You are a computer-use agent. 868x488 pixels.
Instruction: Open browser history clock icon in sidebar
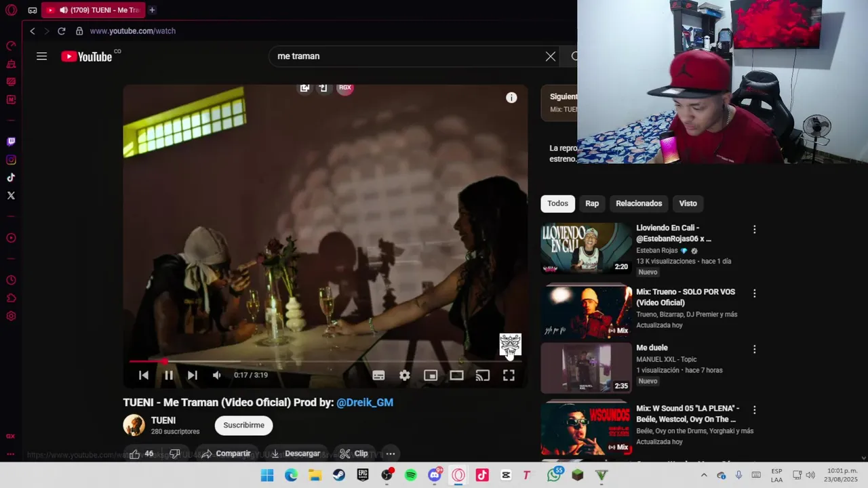11,281
